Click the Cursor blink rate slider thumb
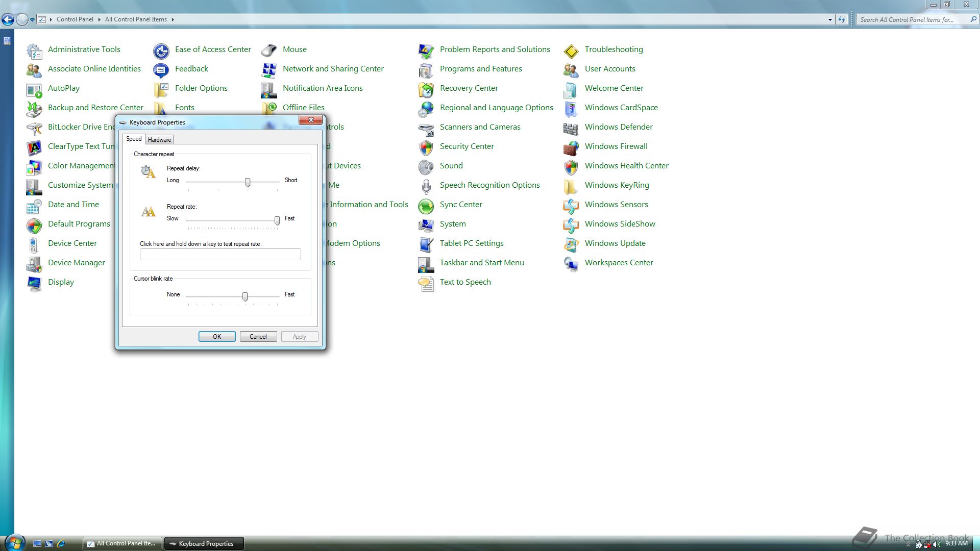This screenshot has width=980, height=551. click(245, 296)
